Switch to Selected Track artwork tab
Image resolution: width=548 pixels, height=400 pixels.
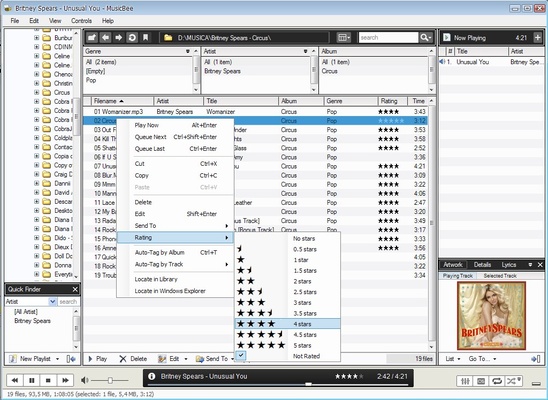[x=500, y=276]
